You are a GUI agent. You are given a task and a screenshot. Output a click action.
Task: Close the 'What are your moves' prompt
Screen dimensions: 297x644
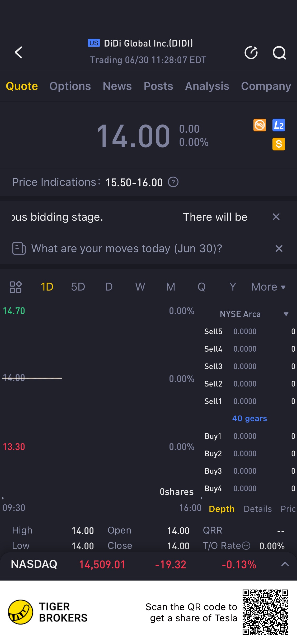click(279, 249)
